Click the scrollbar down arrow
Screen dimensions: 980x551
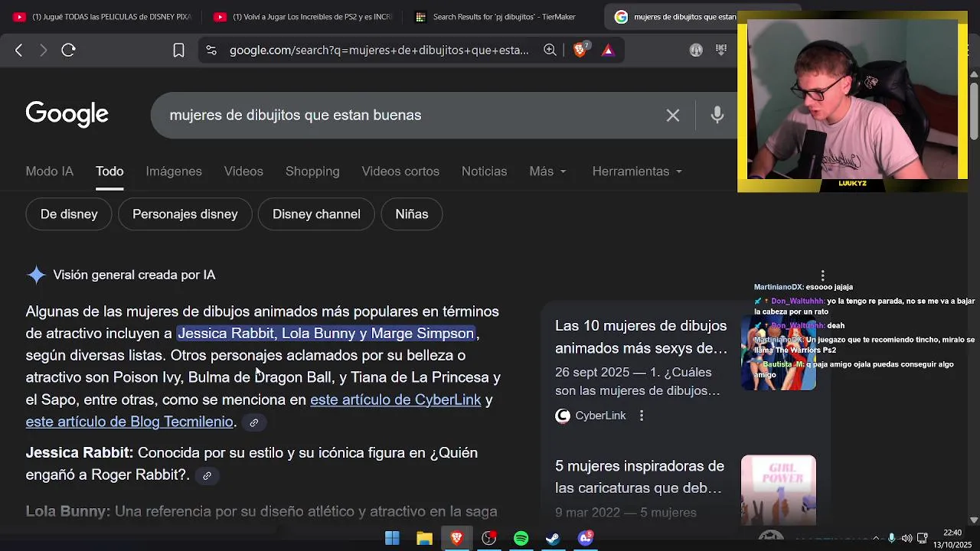pyautogui.click(x=974, y=520)
